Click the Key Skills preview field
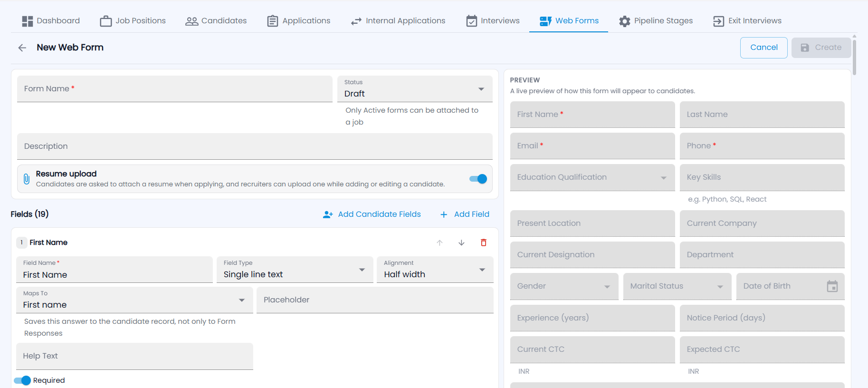This screenshot has height=388, width=868. coord(762,177)
